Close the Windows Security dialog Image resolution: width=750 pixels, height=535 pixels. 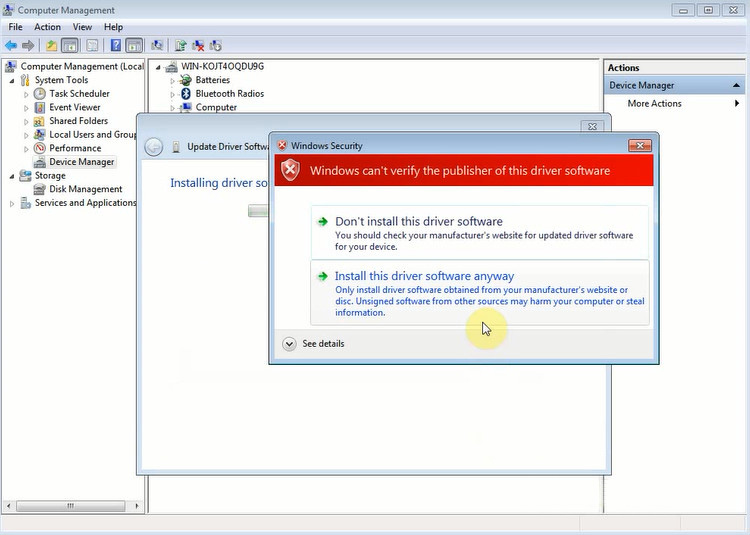(640, 145)
